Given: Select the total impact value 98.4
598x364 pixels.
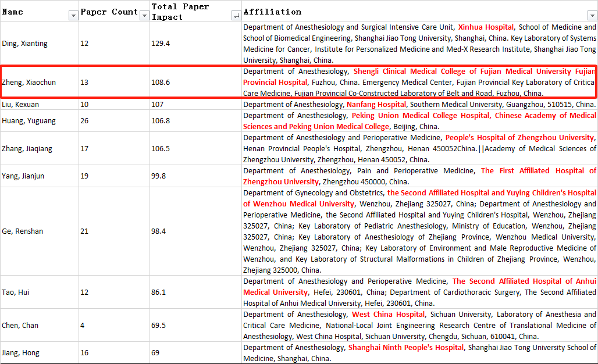Looking at the screenshot, I should 159,231.
